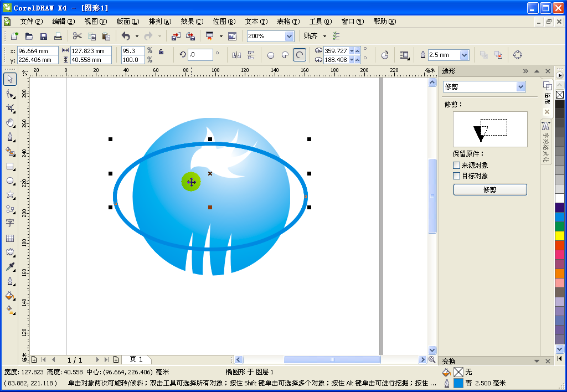Open the 效果(C) menu
The height and width of the screenshot is (392, 567).
pos(192,22)
